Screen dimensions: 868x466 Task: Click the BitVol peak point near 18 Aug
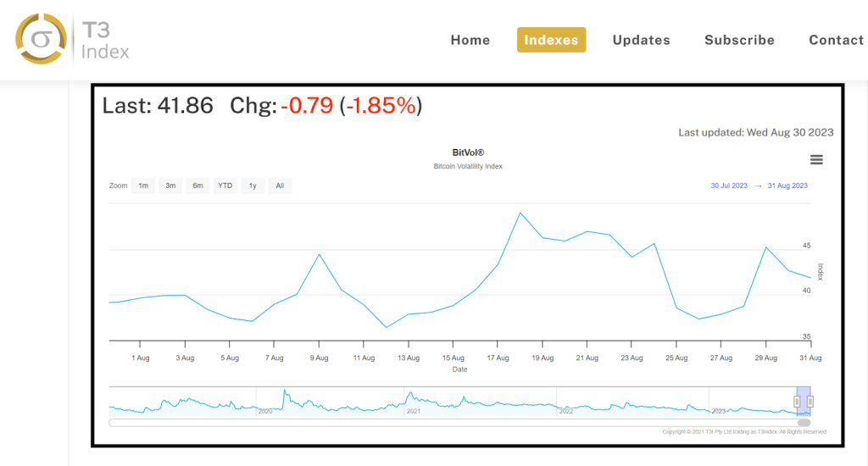pyautogui.click(x=520, y=213)
